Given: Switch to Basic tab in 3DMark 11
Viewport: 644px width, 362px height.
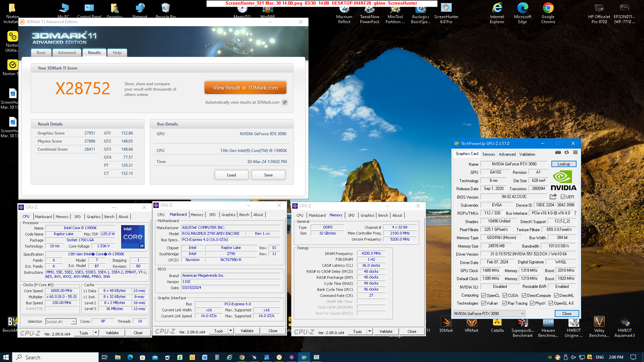Looking at the screenshot, I should tap(41, 53).
